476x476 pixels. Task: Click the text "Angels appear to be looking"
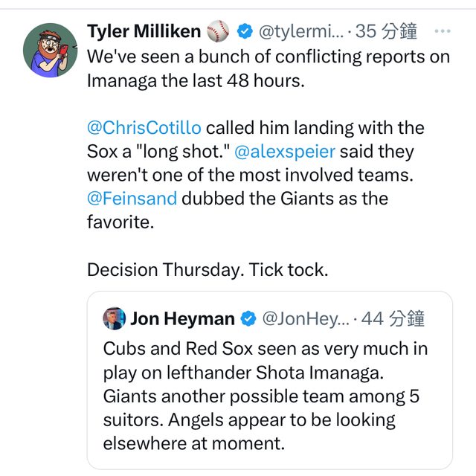point(281,420)
